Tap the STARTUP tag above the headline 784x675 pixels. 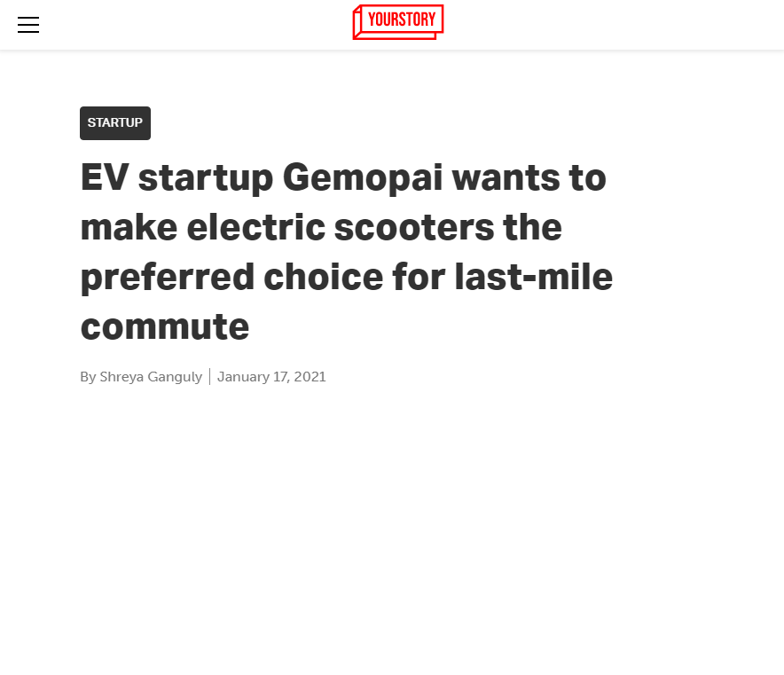(114, 122)
